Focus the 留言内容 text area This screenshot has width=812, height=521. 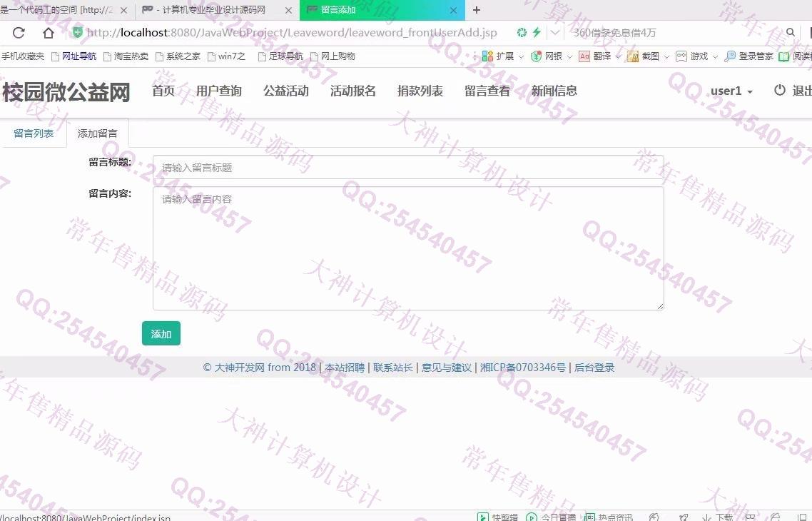(x=408, y=248)
